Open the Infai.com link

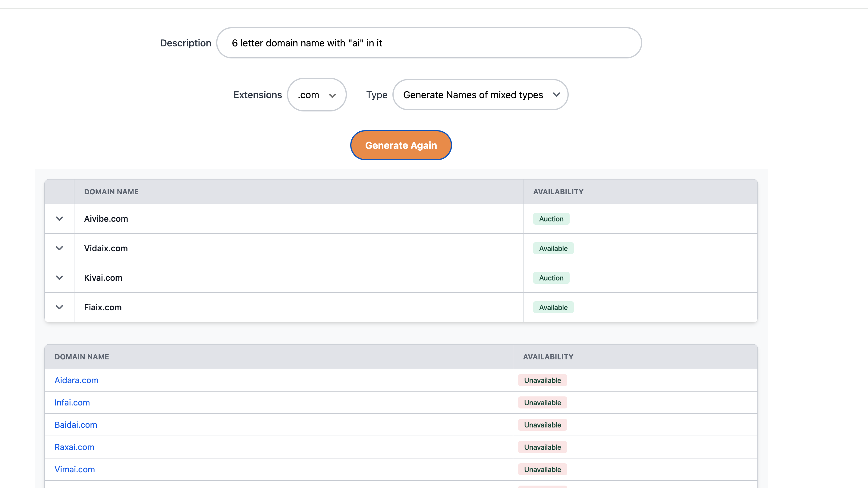72,402
